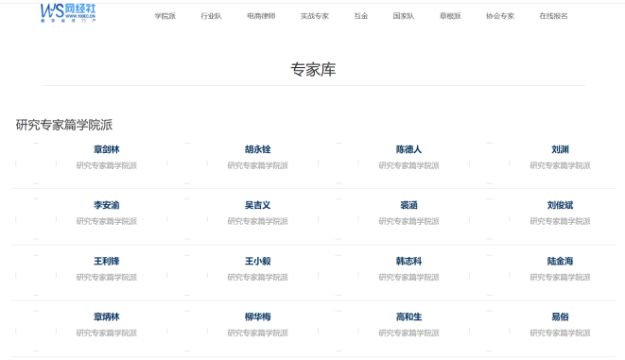This screenshot has height=360, width=625.
Task: Open the 国家队 nav item
Action: tap(403, 16)
